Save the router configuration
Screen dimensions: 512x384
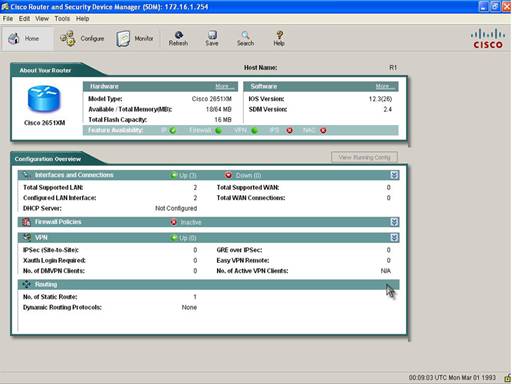click(x=212, y=39)
